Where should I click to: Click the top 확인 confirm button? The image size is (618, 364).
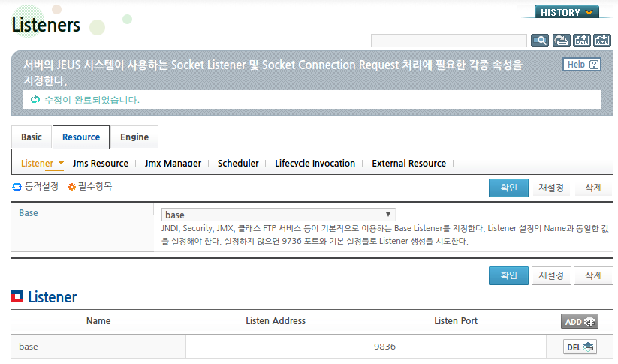pos(508,188)
